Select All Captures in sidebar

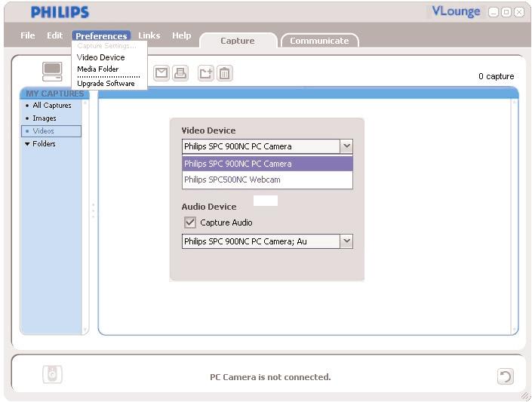(52, 106)
